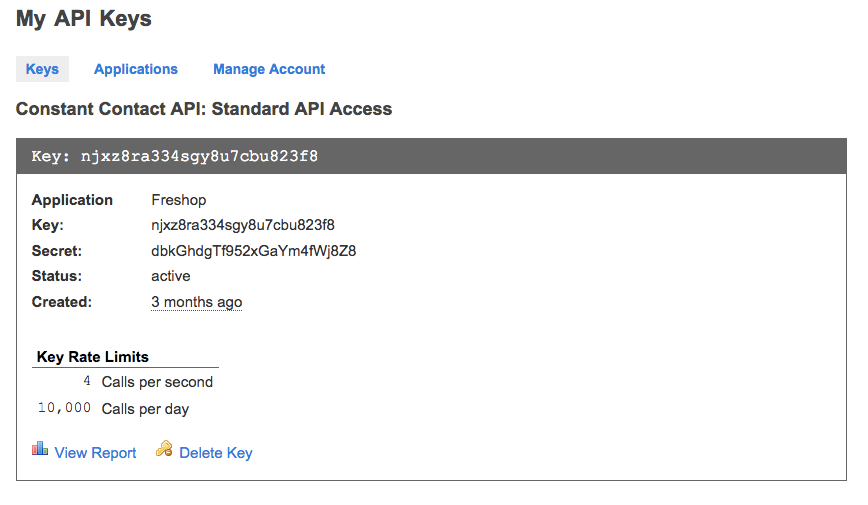
Task: Click the View Report bar chart icon
Action: (40, 449)
